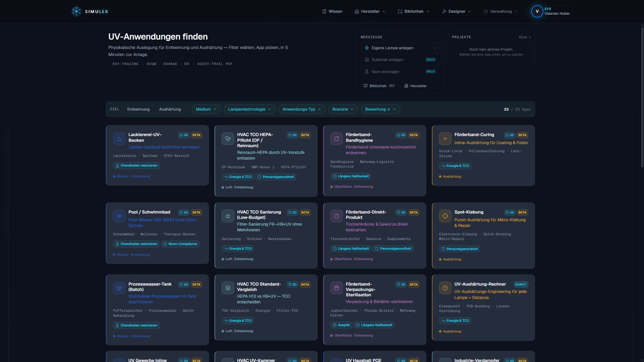Viewport: 644px width, 362px height.
Task: Click Norm-Compliance tag on Pool card
Action: (x=180, y=244)
